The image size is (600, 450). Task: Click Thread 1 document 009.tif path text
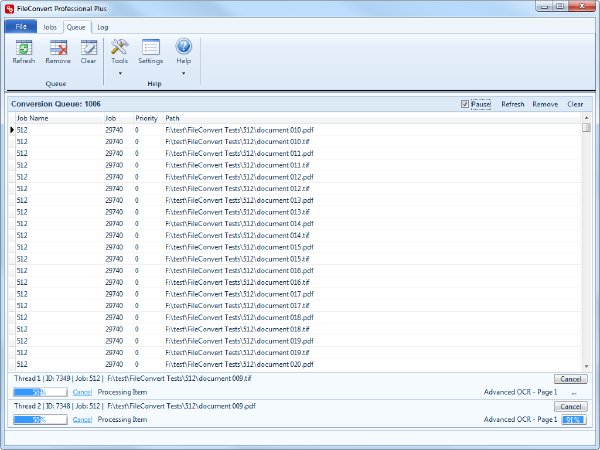pos(179,378)
